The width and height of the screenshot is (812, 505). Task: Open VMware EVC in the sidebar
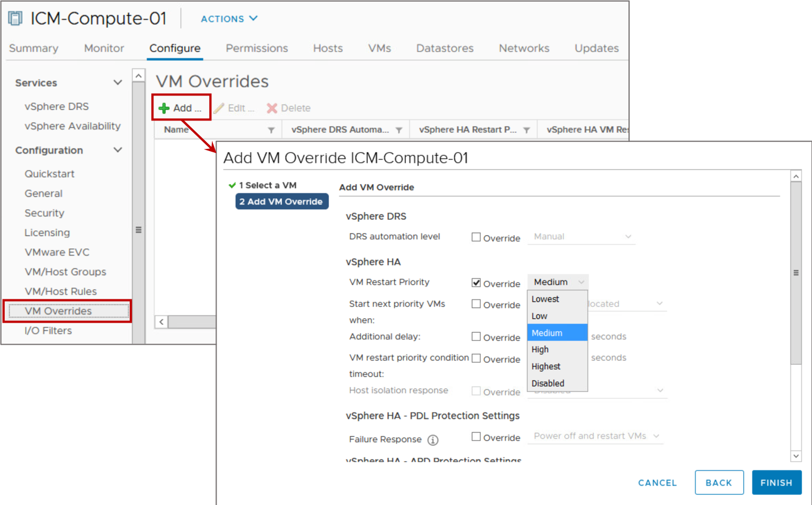(57, 252)
